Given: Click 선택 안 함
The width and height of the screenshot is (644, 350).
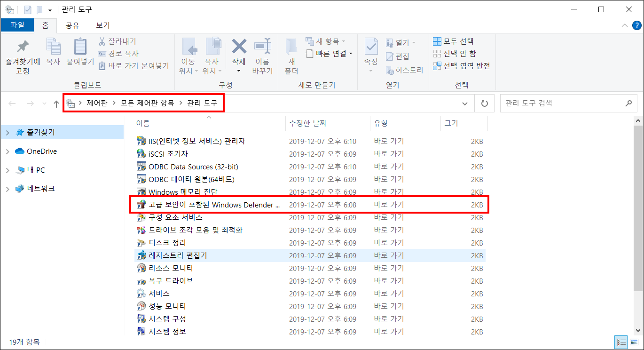Looking at the screenshot, I should coord(454,54).
